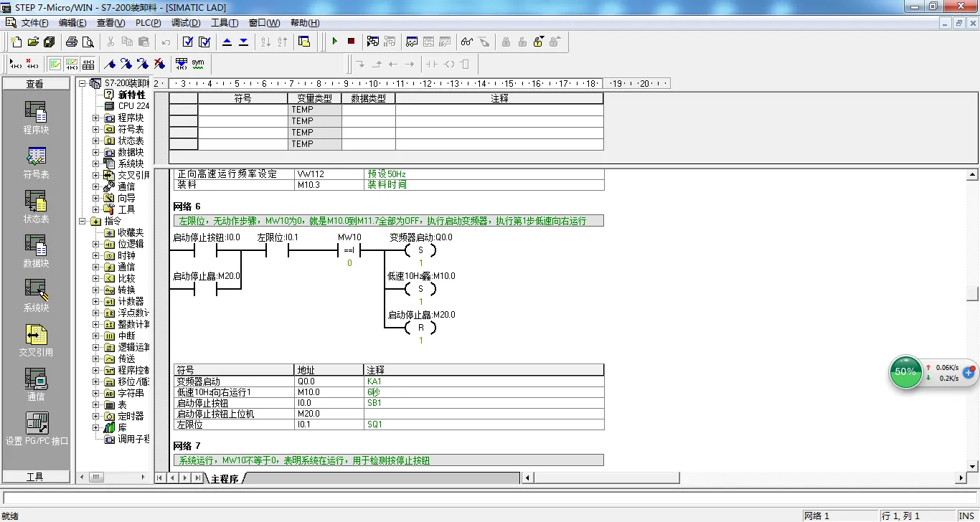980x522 pixels.
Task: Select 新特性 in the project tree
Action: [x=131, y=95]
